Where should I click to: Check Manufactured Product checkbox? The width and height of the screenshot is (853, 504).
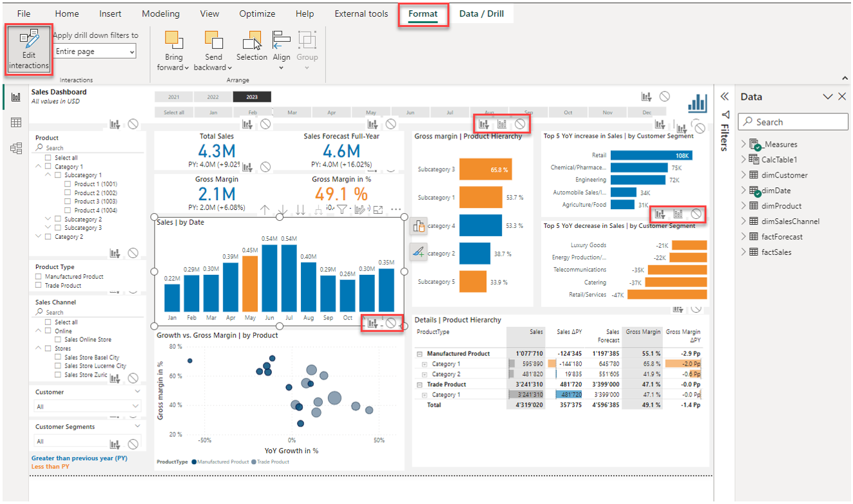pos(39,276)
